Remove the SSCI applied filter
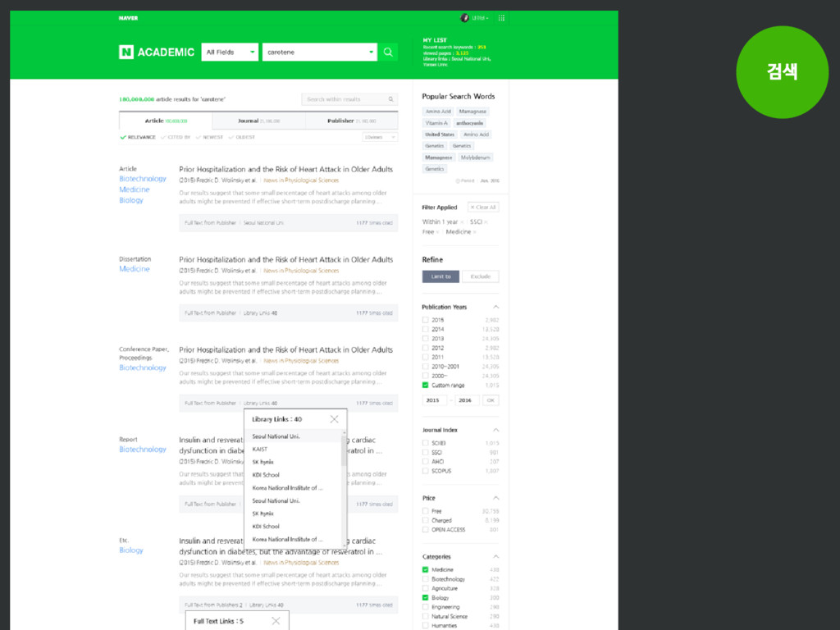 (486, 222)
